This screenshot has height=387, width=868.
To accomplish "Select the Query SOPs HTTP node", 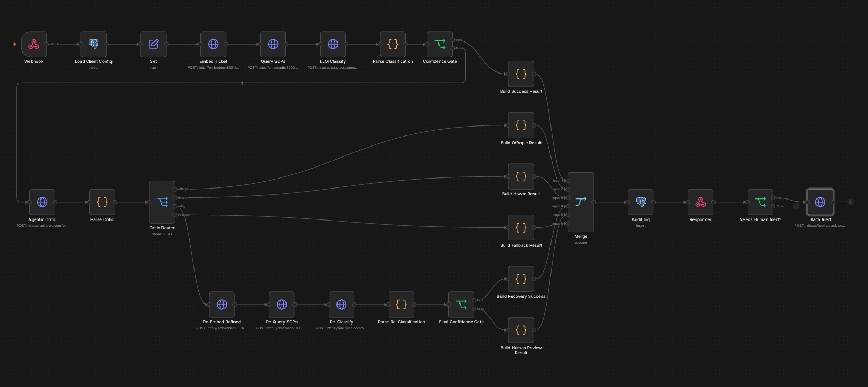I will pyautogui.click(x=273, y=44).
